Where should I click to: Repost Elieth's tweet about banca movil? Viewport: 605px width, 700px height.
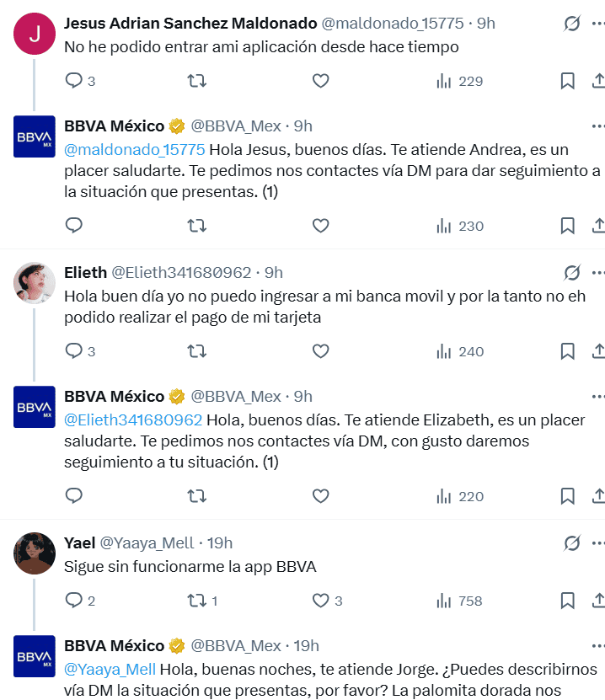[196, 351]
